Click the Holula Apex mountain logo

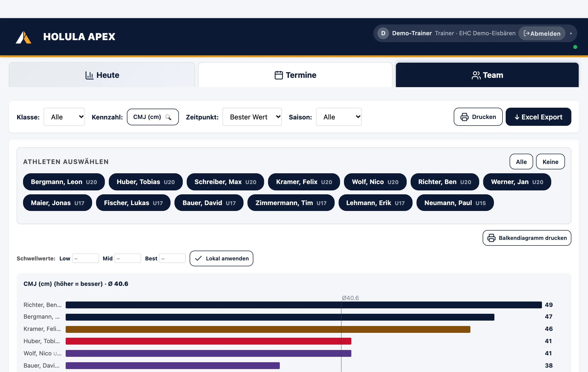point(24,37)
